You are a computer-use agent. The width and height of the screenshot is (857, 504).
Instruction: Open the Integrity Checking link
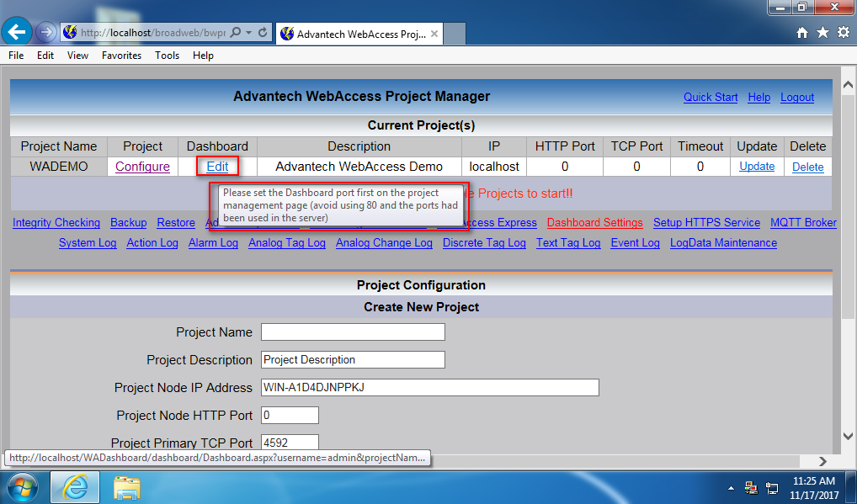coord(56,223)
